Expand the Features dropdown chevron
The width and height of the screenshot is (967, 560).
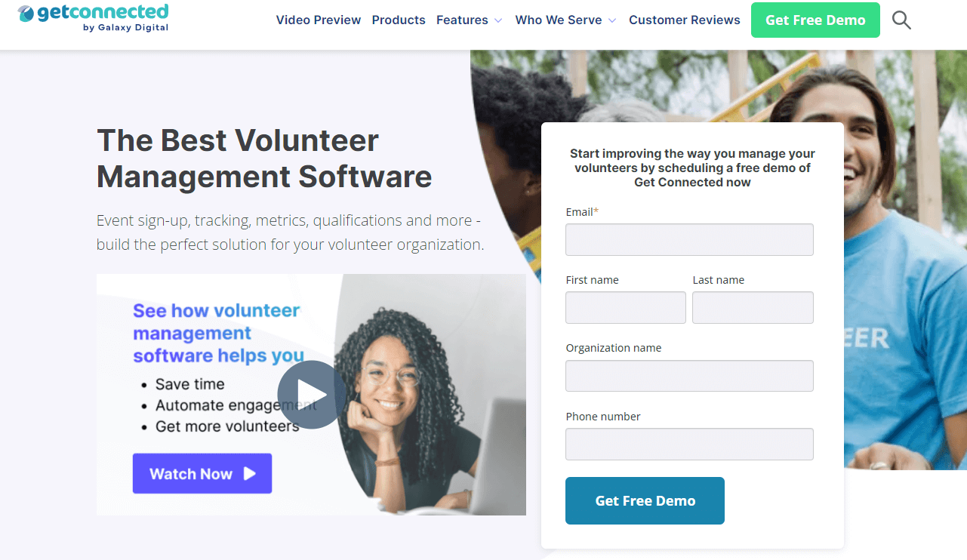(x=498, y=21)
